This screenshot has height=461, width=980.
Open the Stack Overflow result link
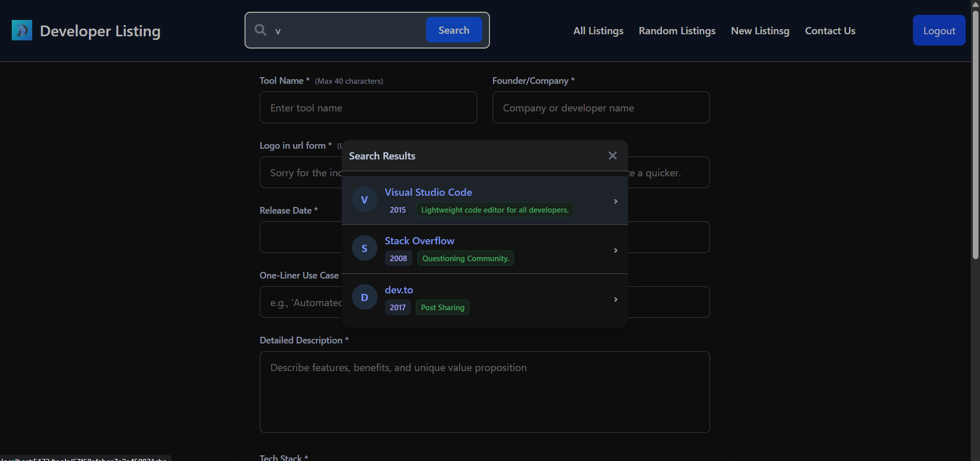(419, 241)
